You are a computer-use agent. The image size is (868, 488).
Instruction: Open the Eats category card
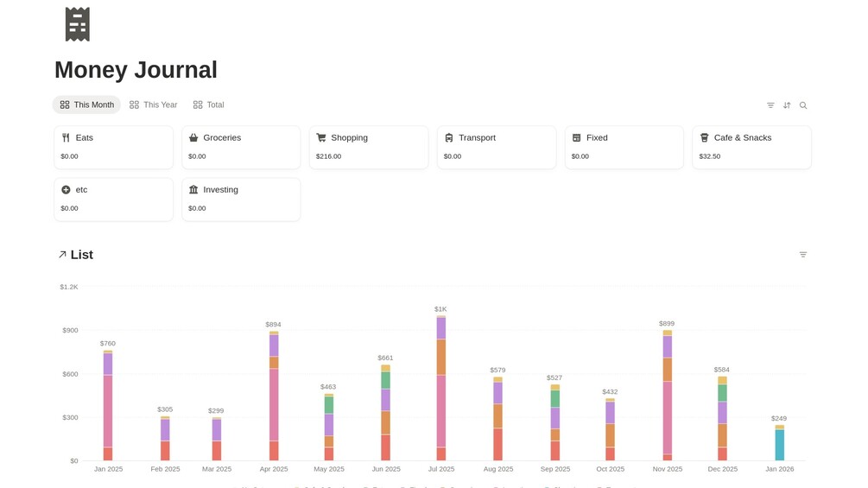pyautogui.click(x=113, y=147)
